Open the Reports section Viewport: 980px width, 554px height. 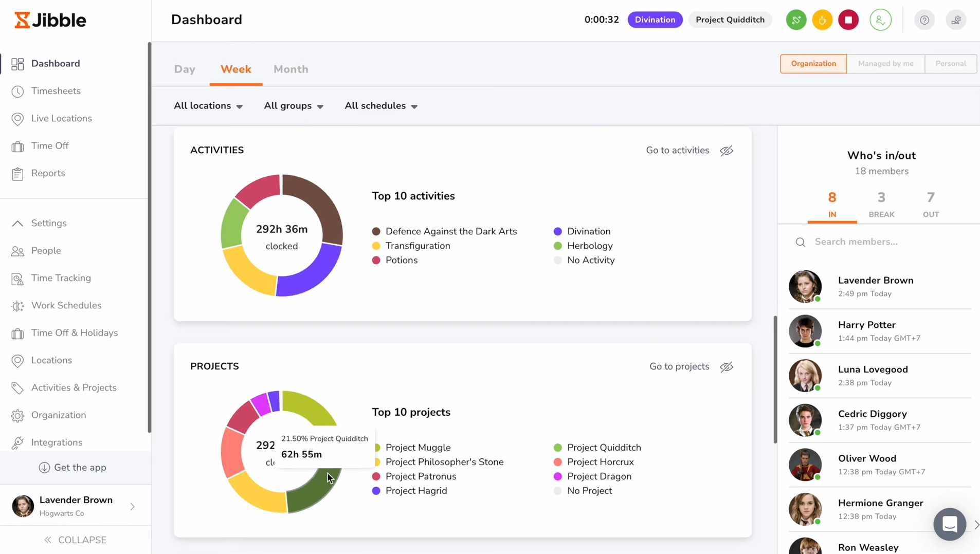pyautogui.click(x=48, y=173)
